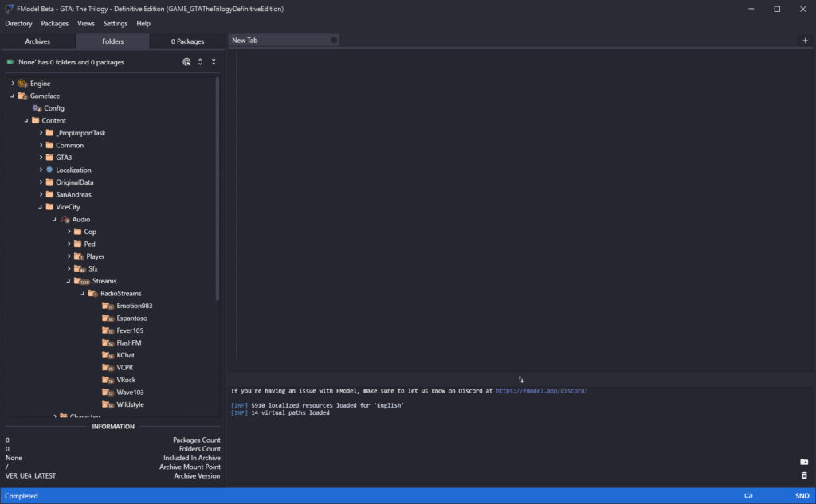The image size is (816, 504).
Task: Select the New Tab document tab
Action: [284, 40]
